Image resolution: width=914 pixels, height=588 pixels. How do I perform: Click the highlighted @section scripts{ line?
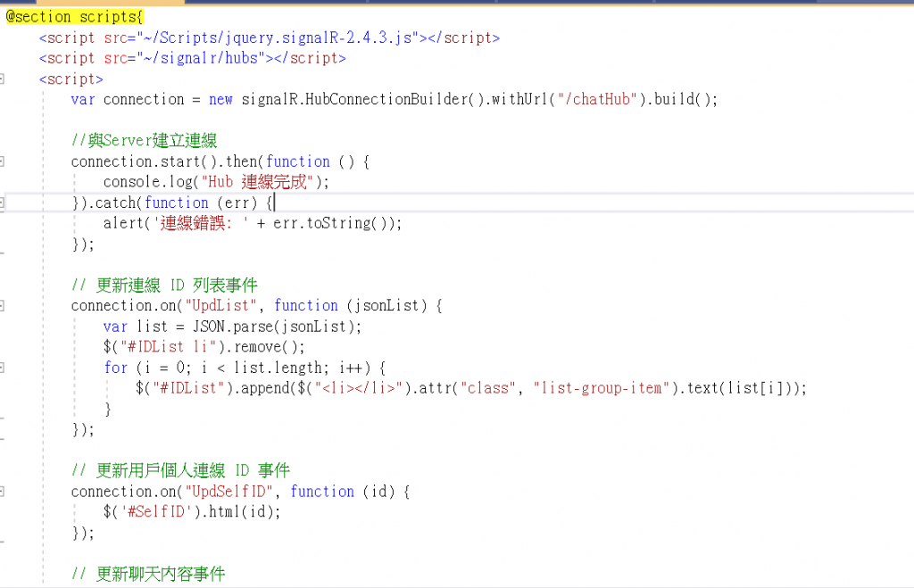tap(74, 17)
